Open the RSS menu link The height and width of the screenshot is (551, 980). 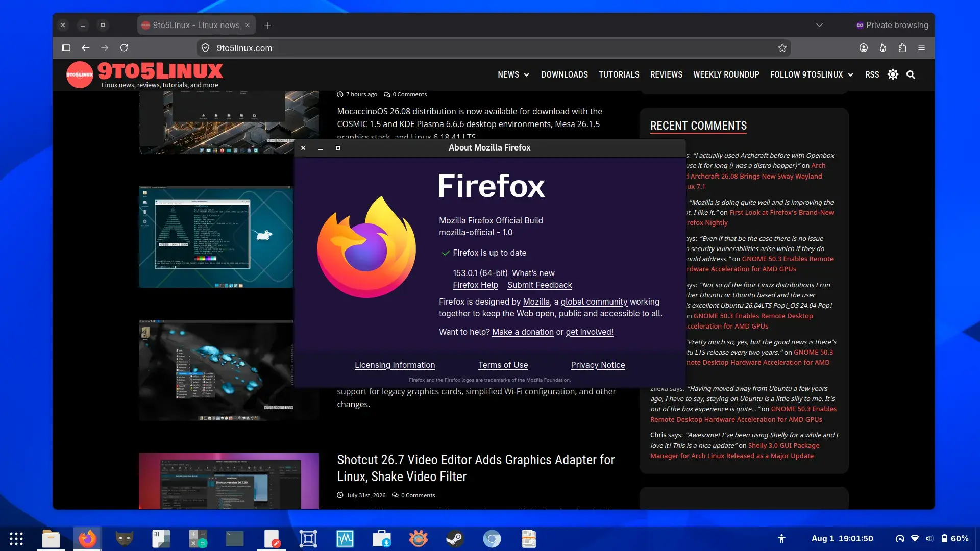coord(872,74)
